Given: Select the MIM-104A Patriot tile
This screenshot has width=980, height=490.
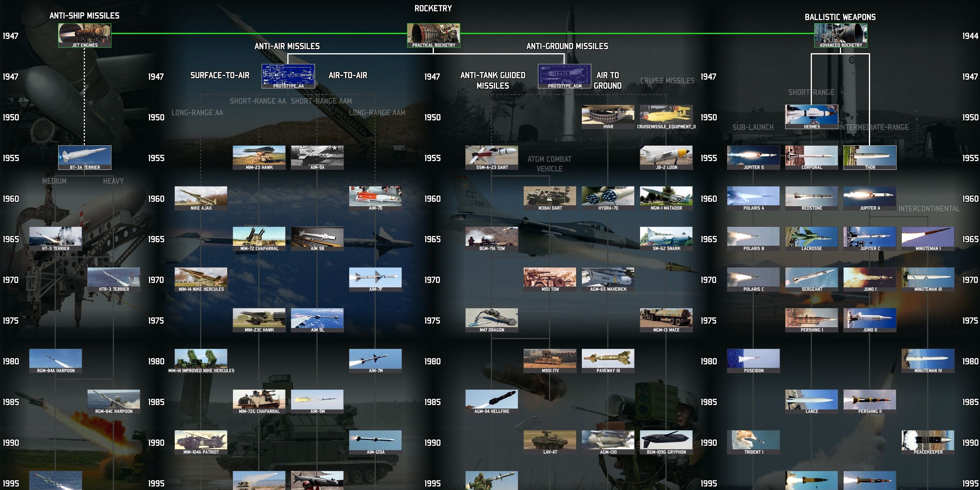Looking at the screenshot, I should (201, 442).
